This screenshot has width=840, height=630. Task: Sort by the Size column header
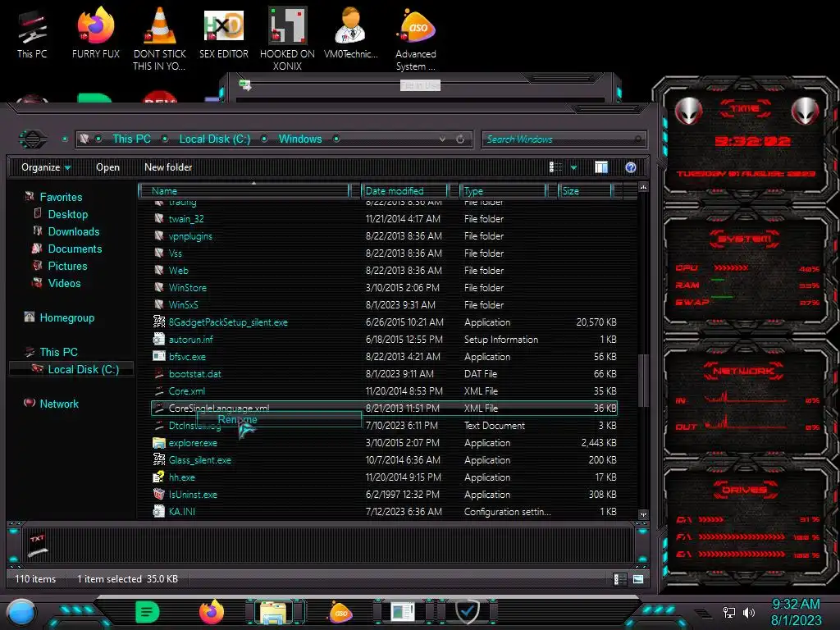click(585, 190)
